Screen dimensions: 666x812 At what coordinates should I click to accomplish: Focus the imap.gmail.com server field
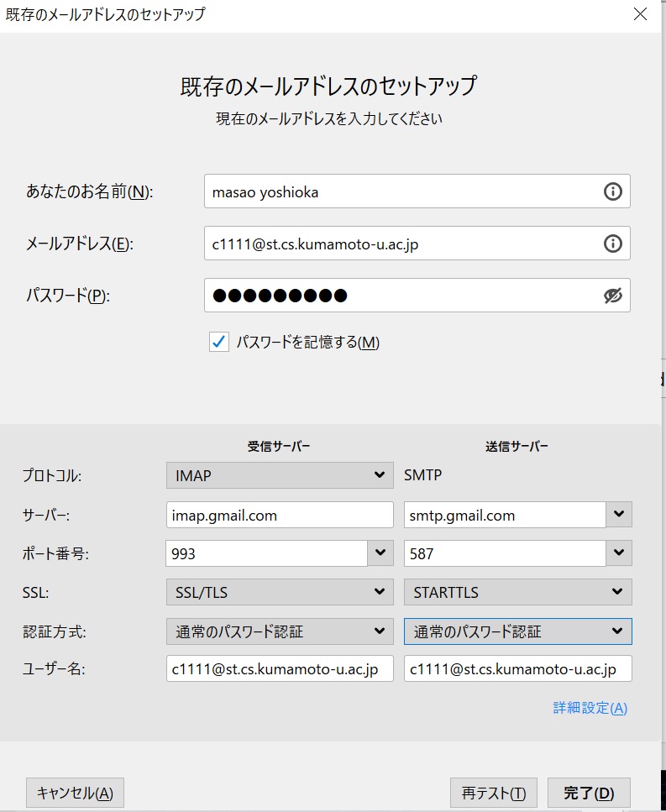tap(280, 515)
